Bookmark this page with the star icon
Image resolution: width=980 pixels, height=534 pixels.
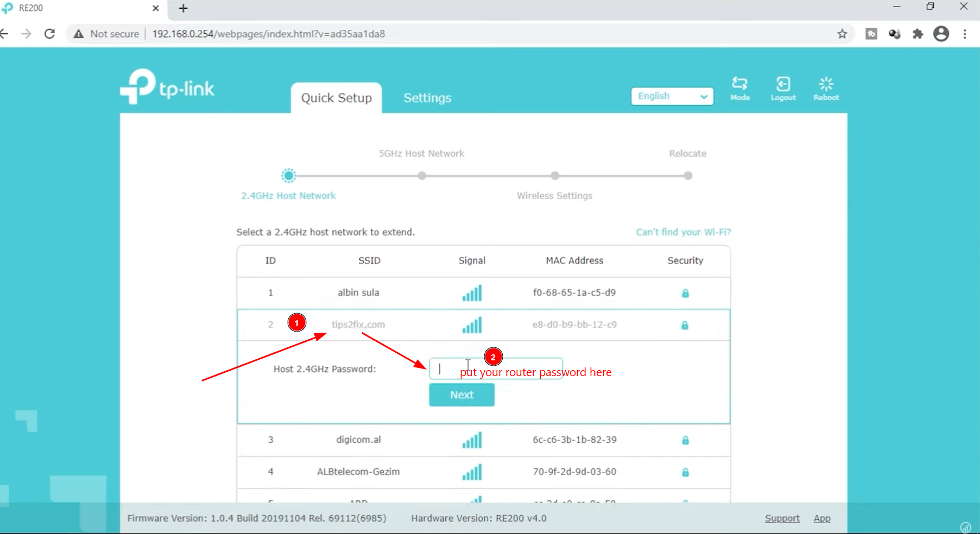(842, 34)
